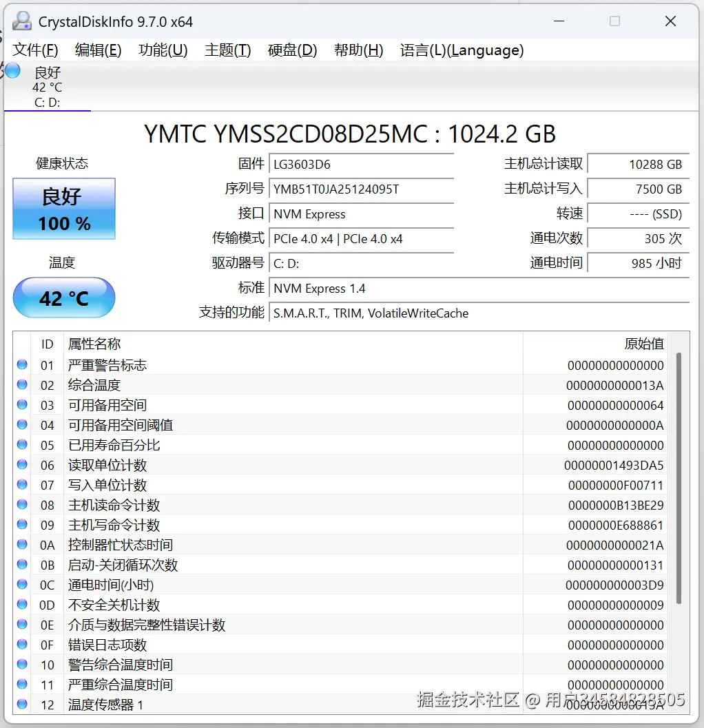704x728 pixels.
Task: Open the 帮助(H) menu
Action: pyautogui.click(x=358, y=50)
